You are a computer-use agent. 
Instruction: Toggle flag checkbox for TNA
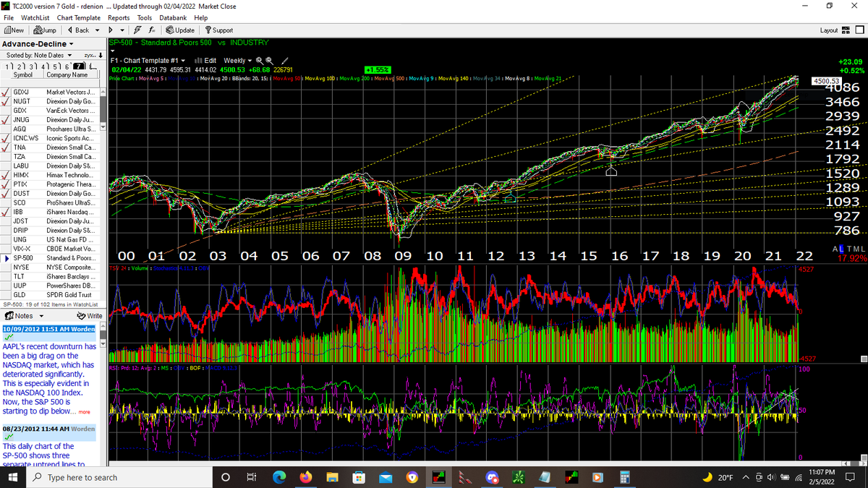click(6, 147)
